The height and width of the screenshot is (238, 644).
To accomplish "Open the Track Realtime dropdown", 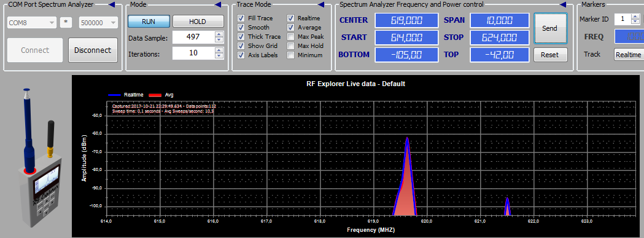I will [x=629, y=54].
